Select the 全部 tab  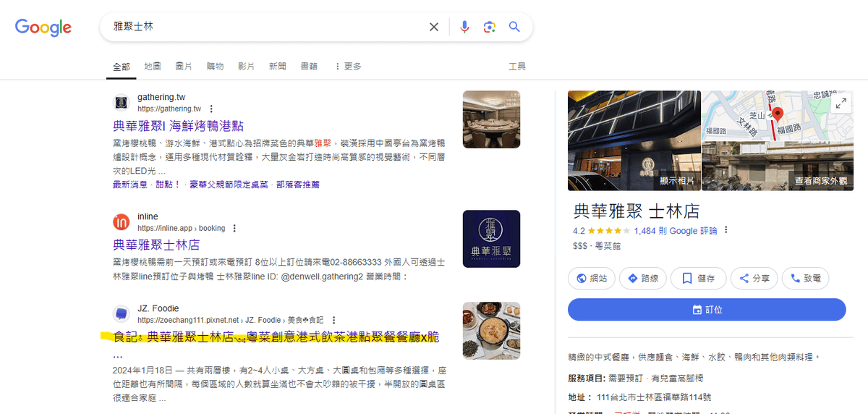tap(121, 67)
